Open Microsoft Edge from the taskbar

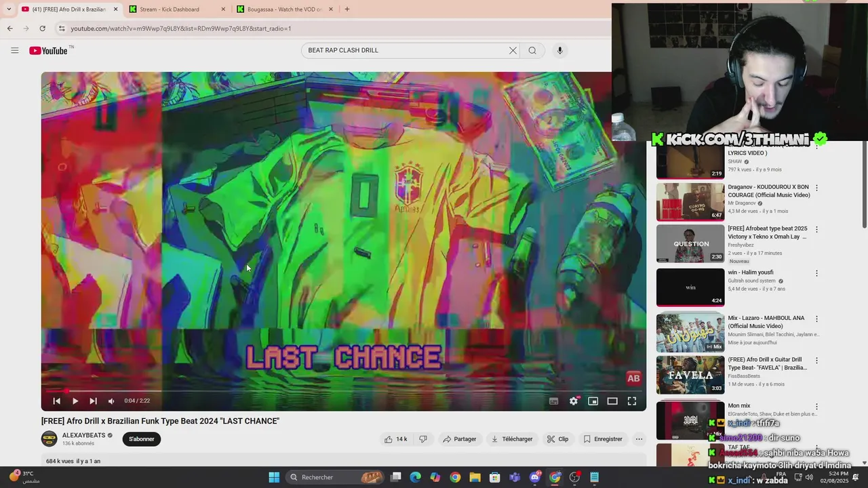[415, 477]
